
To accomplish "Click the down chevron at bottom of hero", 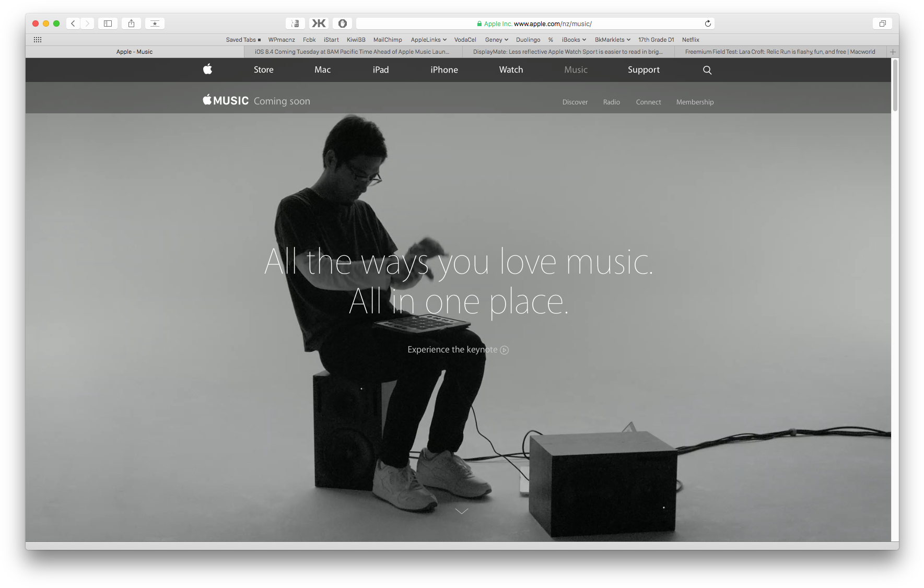I will point(462,511).
